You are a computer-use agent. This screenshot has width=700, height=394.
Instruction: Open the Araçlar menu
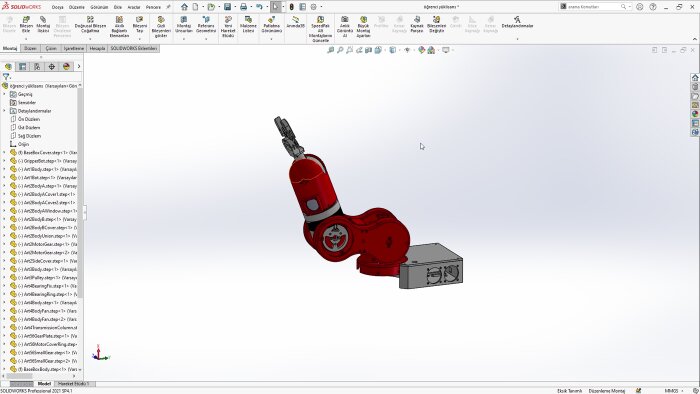tap(134, 7)
